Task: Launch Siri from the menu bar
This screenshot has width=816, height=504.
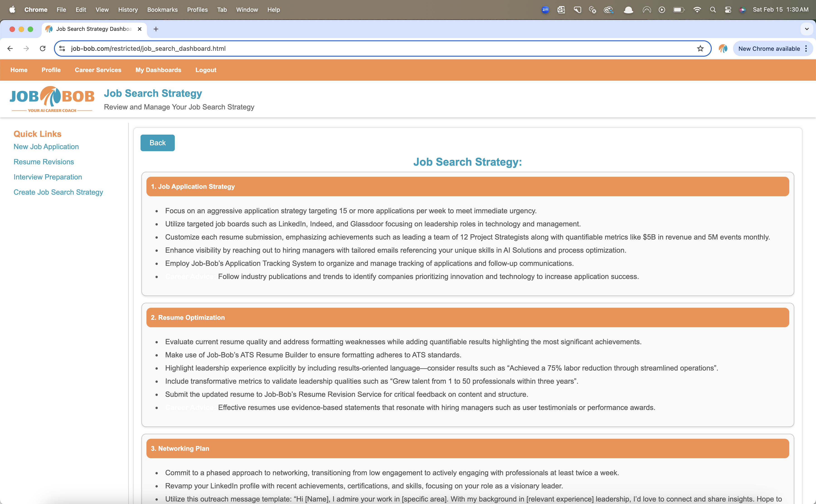Action: coord(742,10)
